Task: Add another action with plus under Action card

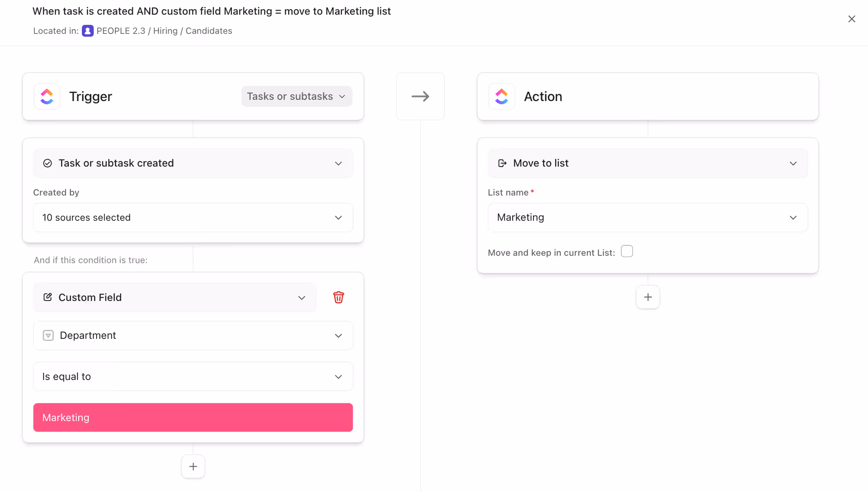Action: 647,297
